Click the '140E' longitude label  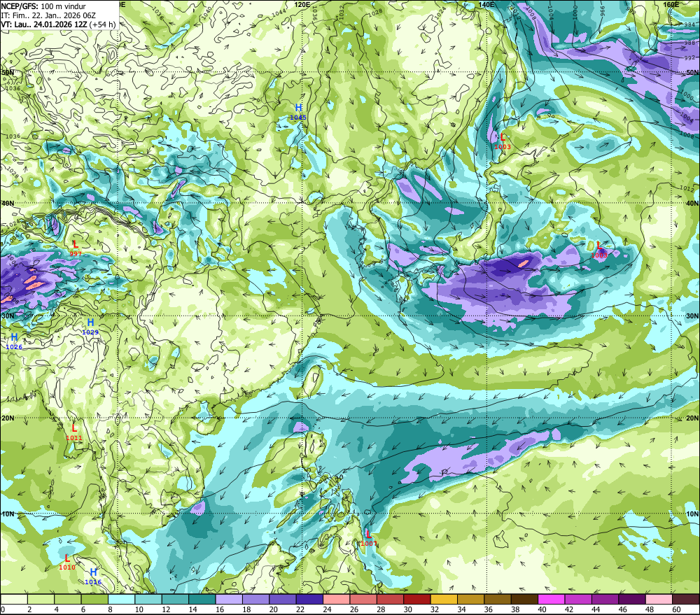(x=486, y=4)
